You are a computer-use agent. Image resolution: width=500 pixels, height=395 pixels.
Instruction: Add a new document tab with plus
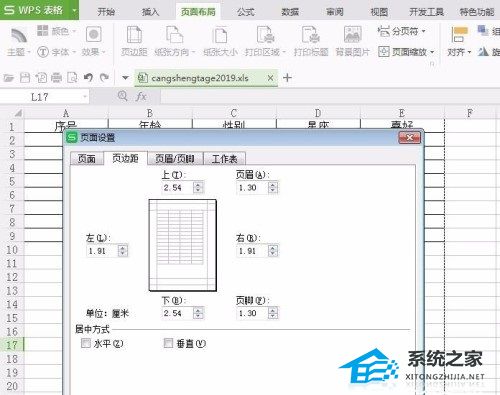287,78
